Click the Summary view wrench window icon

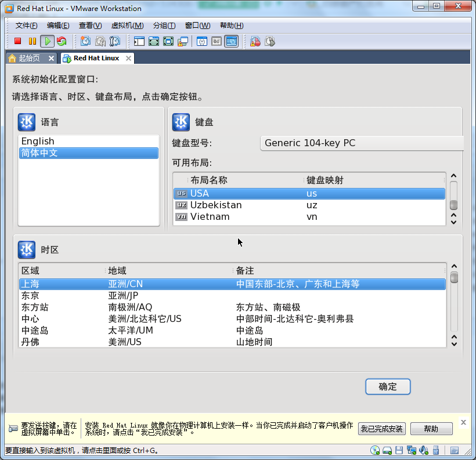click(x=202, y=41)
